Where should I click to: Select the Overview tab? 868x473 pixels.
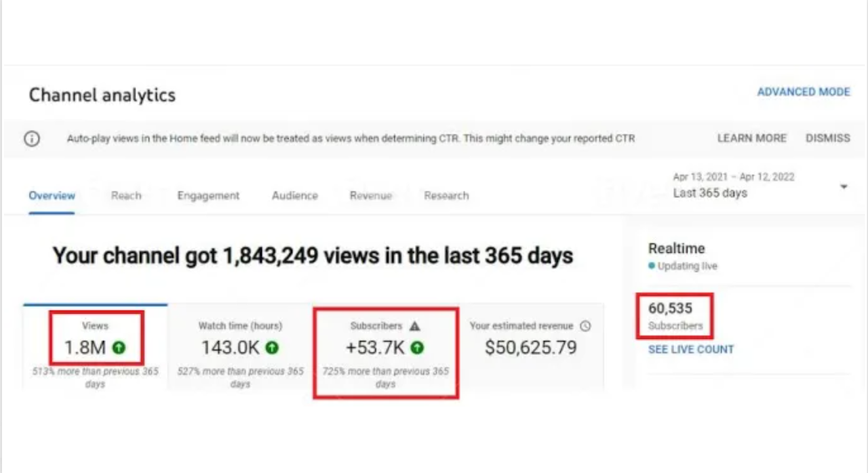(x=52, y=196)
